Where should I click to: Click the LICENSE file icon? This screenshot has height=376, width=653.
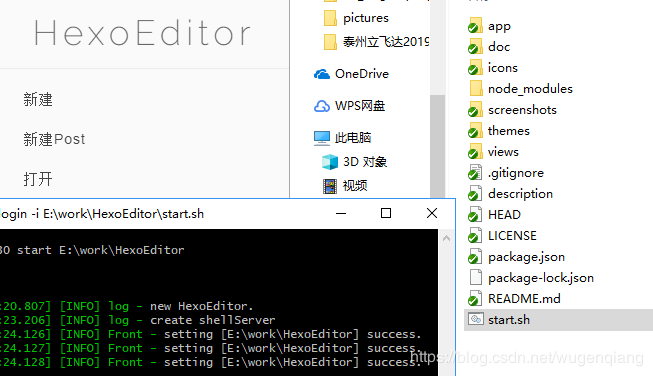(475, 236)
